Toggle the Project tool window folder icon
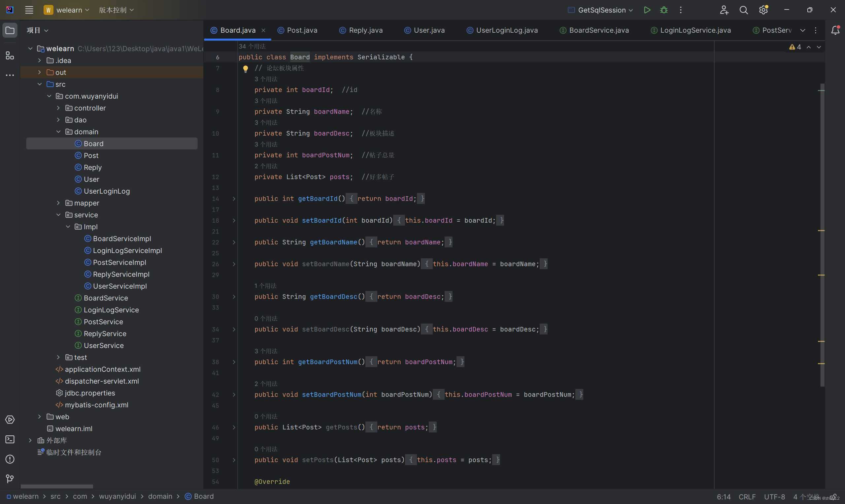The image size is (845, 504). pyautogui.click(x=10, y=30)
